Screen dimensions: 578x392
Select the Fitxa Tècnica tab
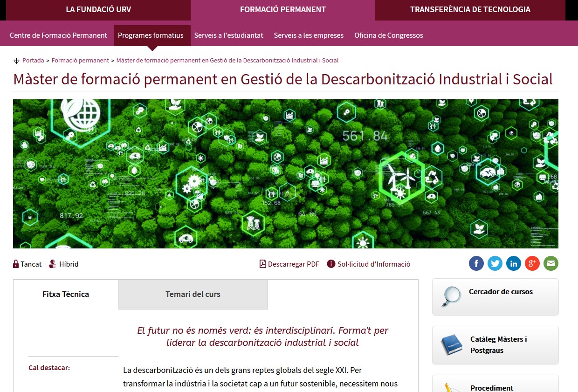66,294
